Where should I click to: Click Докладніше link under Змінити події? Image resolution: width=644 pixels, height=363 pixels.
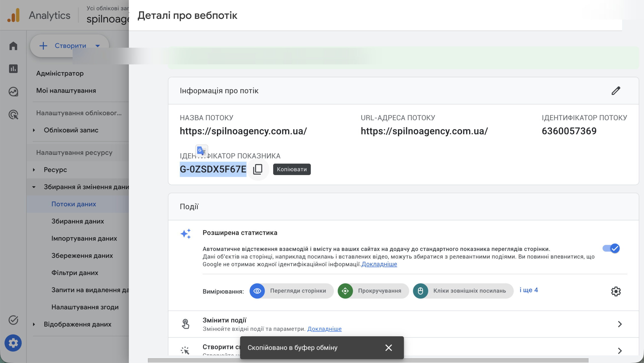[x=324, y=329]
